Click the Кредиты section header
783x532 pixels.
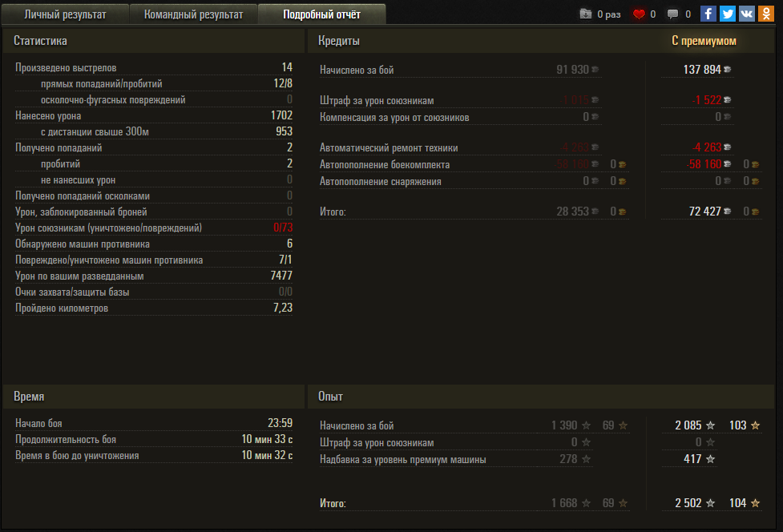coord(338,40)
